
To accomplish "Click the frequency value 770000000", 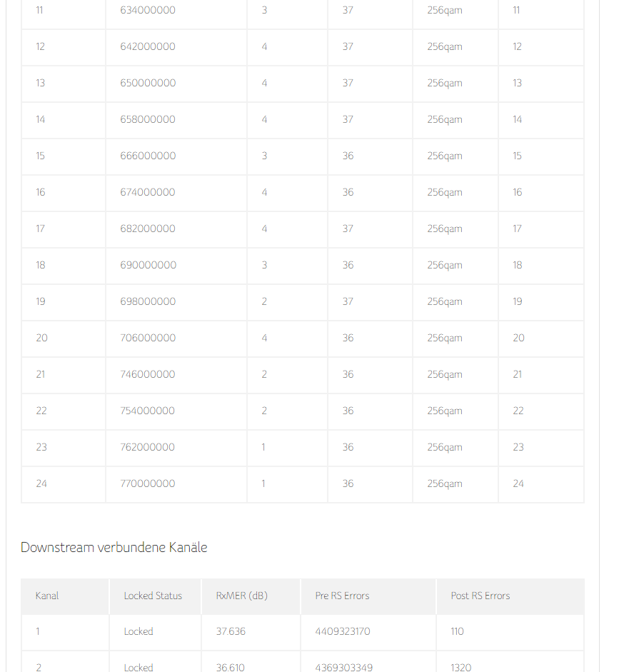I will [x=148, y=484].
